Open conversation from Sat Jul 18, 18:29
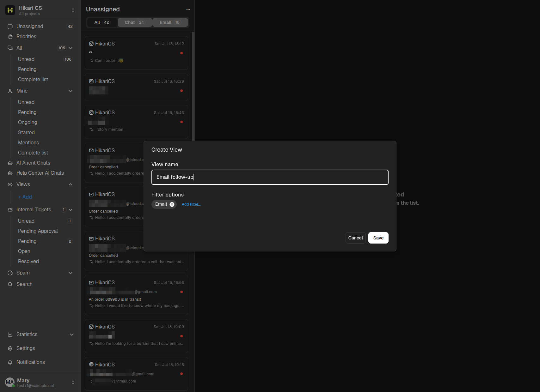540x392 pixels. point(136,87)
